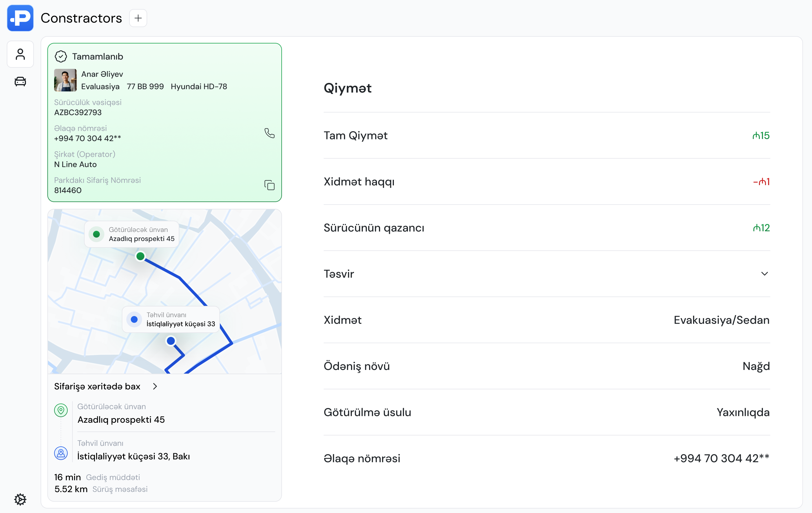Open Sifarişə xəritədə bax link
This screenshot has width=812, height=513.
click(x=97, y=386)
